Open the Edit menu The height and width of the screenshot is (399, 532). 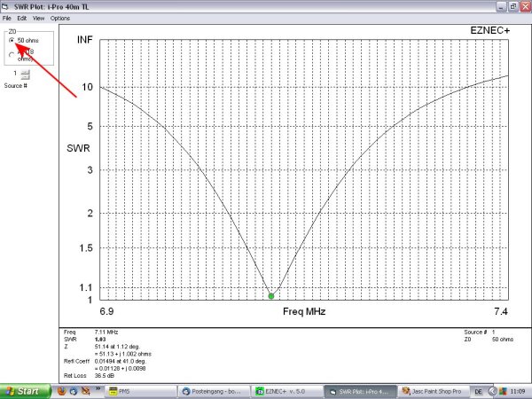(21, 19)
